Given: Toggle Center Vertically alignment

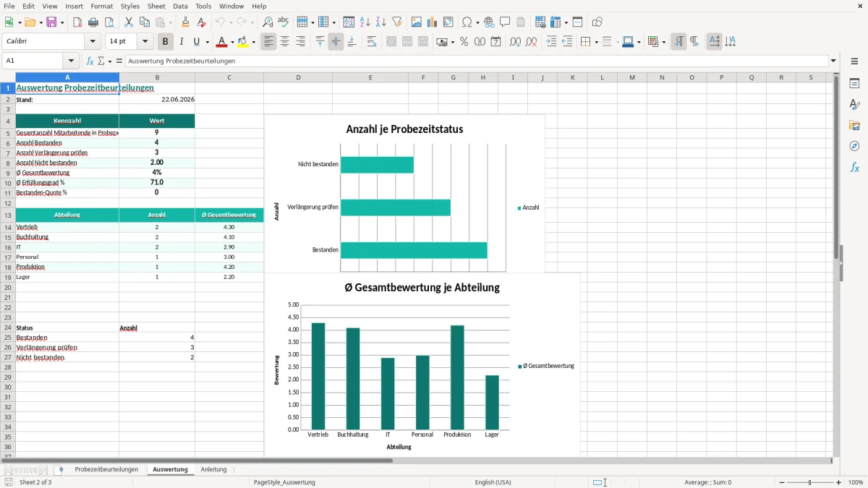Looking at the screenshot, I should pyautogui.click(x=336, y=42).
